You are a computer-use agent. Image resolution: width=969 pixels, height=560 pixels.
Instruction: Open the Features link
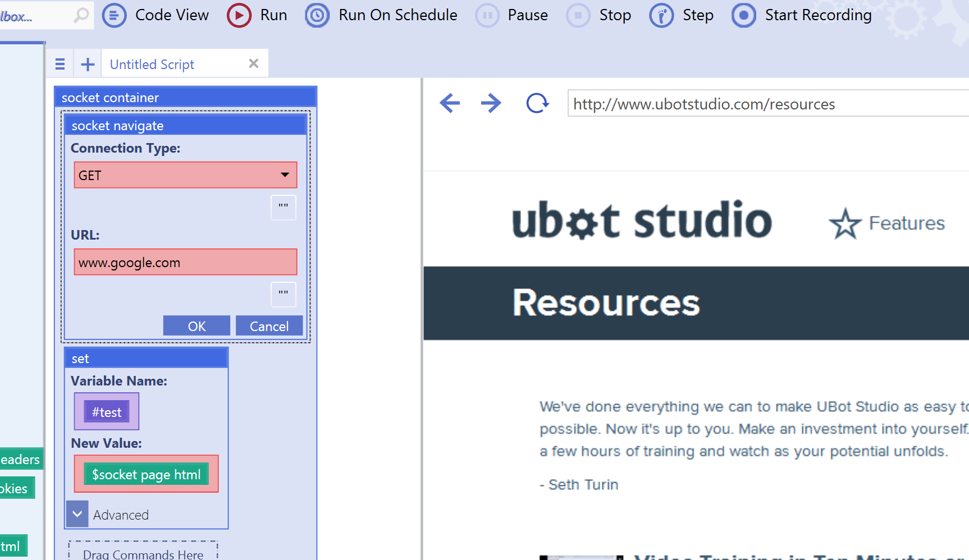coord(907,223)
